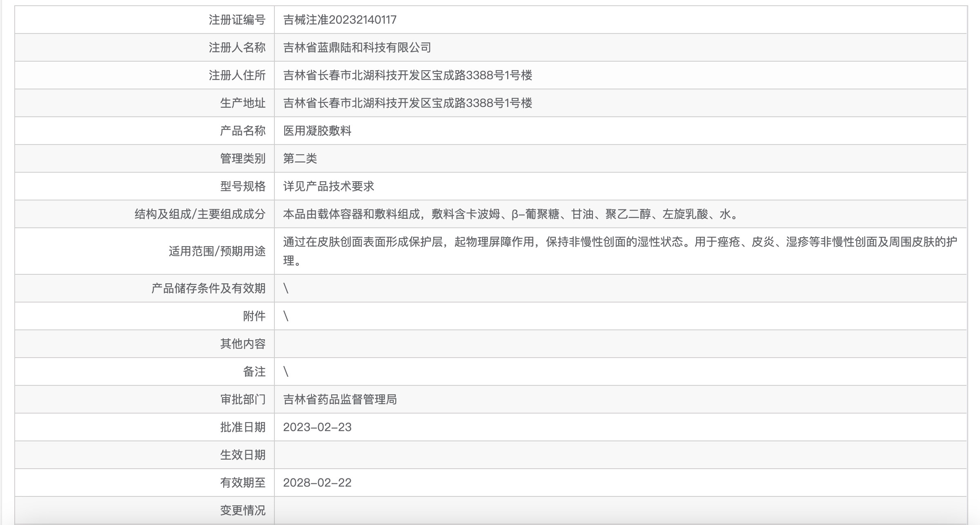The width and height of the screenshot is (980, 525).
Task: Select the authority 吉林省药品监督管理局
Action: coord(340,399)
